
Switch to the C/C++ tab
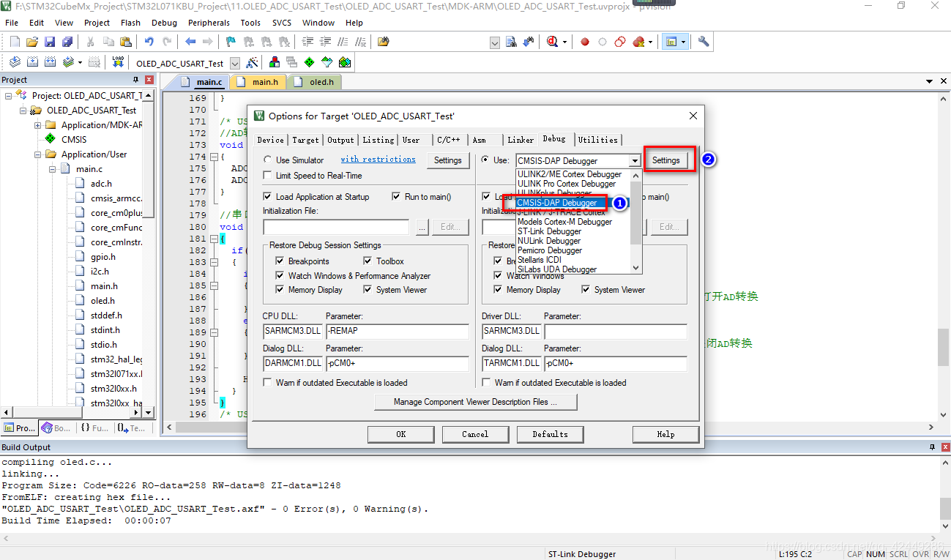(x=449, y=140)
